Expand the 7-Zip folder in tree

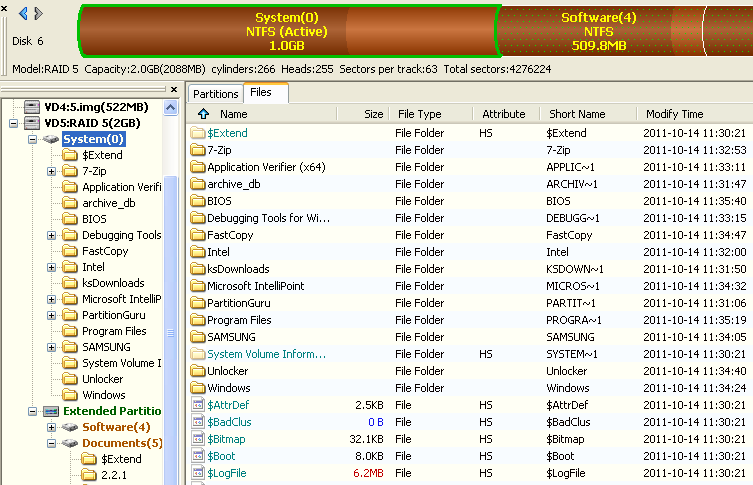click(x=51, y=171)
